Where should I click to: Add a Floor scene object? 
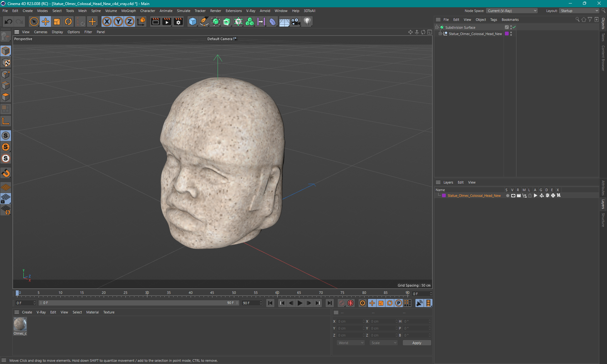point(284,21)
